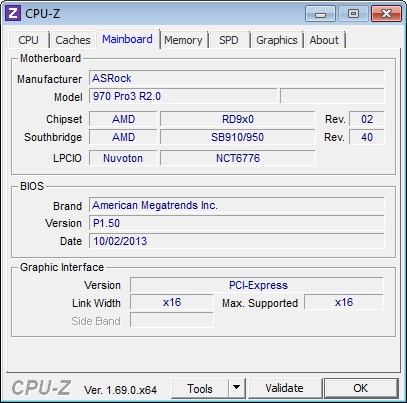The width and height of the screenshot is (407, 403).
Task: Click Southbridge revision value 40
Action: point(367,137)
